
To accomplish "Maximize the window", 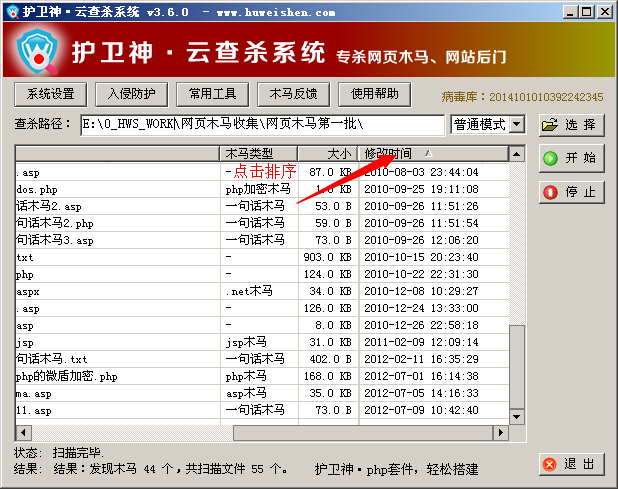I will (586, 12).
